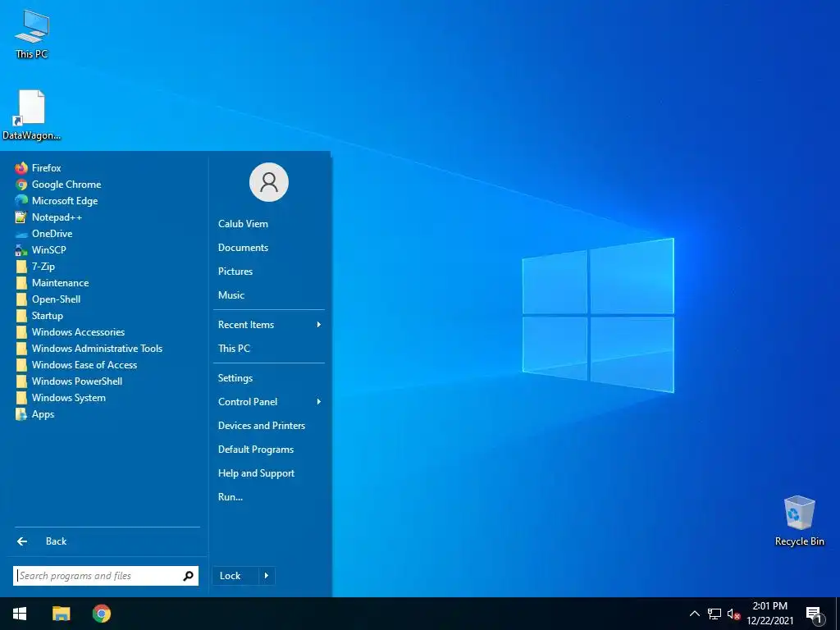This screenshot has width=840, height=630.
Task: Launch Google Chrome from the start menu list
Action: [x=58, y=185]
